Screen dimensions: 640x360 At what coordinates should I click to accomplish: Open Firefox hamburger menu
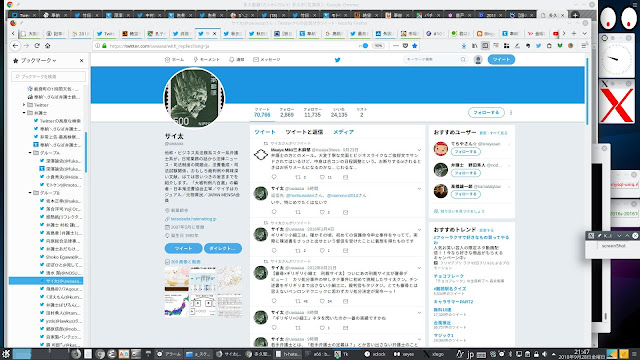584,46
